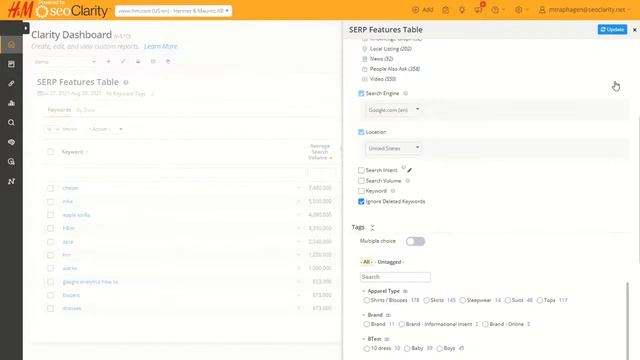Select the Video feature option
Image resolution: width=640 pixels, height=360 pixels.
point(379,79)
